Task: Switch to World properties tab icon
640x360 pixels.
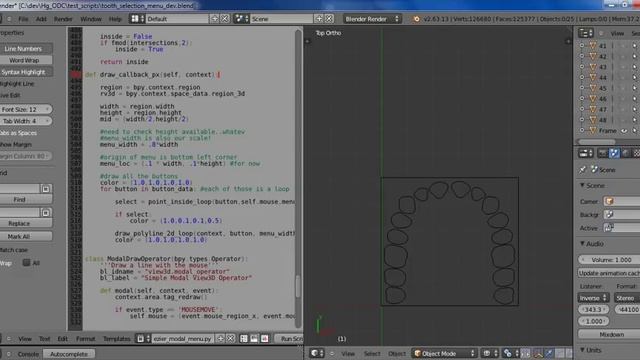Action: coord(625,153)
